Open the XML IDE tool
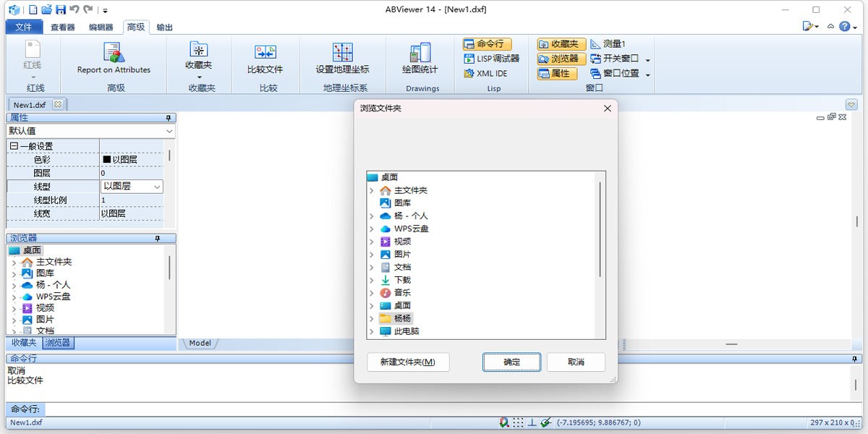This screenshot has width=868, height=434. pos(485,73)
